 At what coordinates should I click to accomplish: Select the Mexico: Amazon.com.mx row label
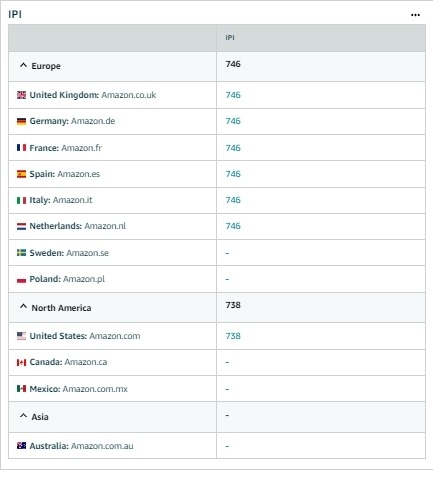(x=78, y=389)
